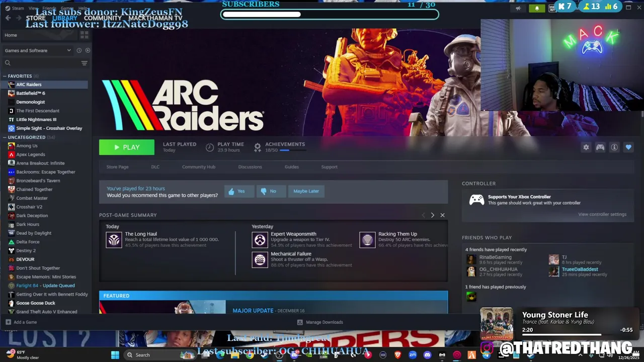The image size is (644, 362).
Task: Select Battlefield 6 in favorites
Action: tap(31, 93)
